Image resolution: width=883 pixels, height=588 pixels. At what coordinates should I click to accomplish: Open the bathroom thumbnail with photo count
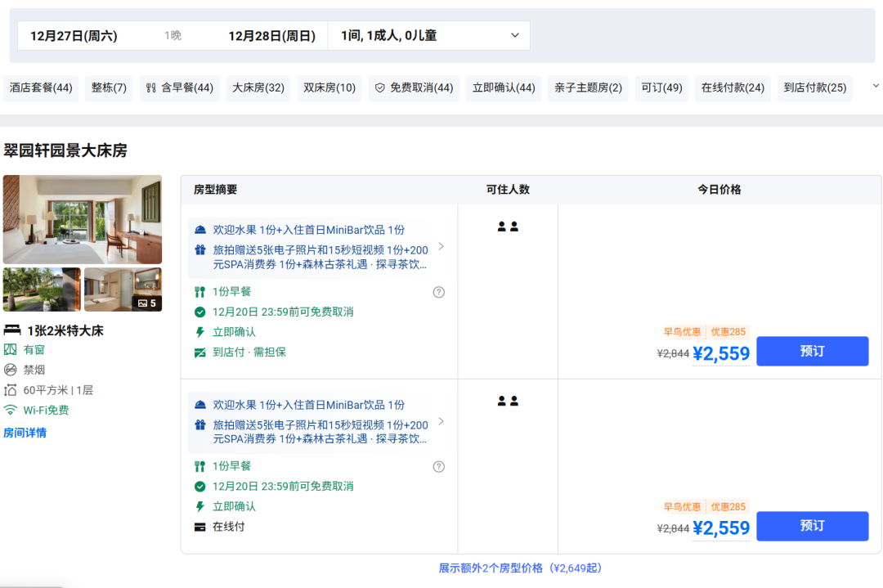pos(123,290)
